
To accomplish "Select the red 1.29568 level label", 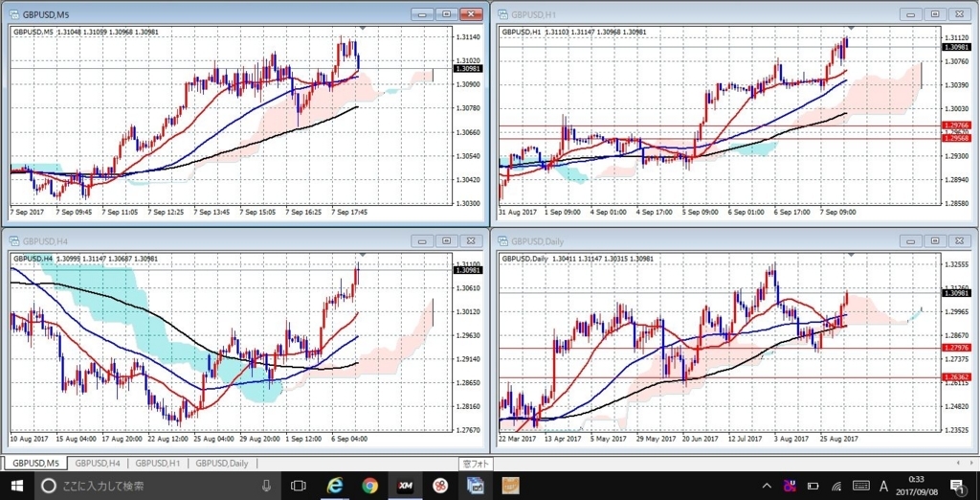I will [x=956, y=139].
